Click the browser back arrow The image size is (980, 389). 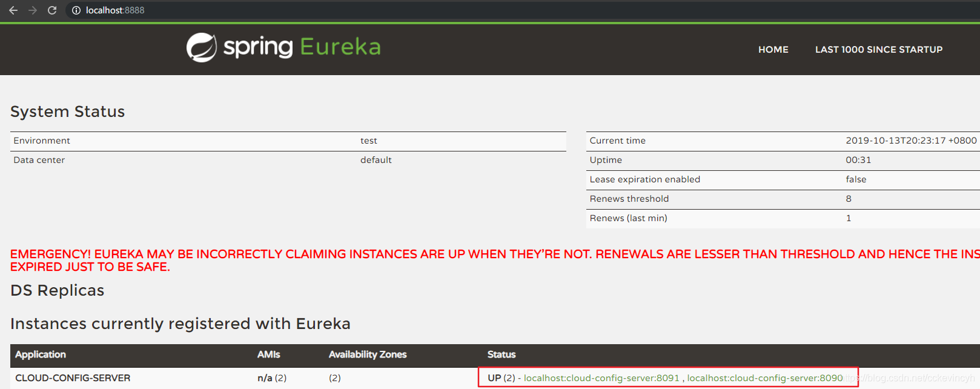[x=13, y=10]
